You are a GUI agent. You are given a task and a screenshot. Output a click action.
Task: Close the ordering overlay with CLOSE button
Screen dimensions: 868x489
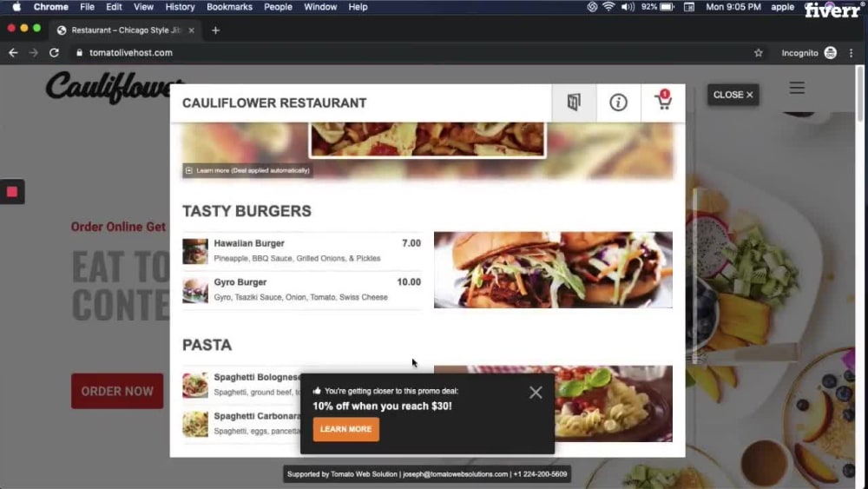pos(733,95)
